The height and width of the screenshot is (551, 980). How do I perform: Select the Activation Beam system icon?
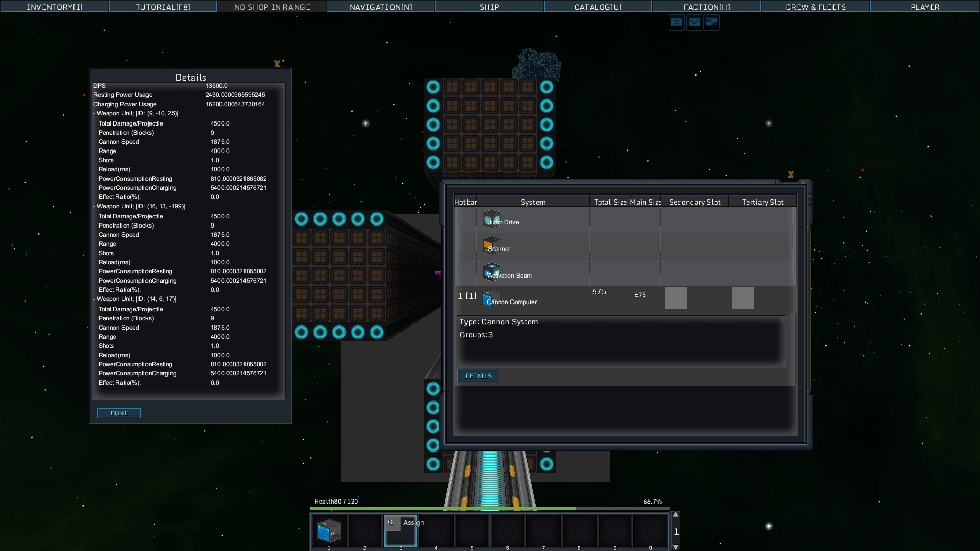(492, 272)
